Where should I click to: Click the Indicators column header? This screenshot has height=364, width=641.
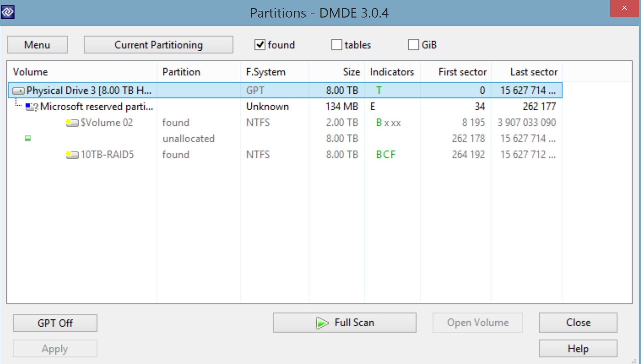pos(392,72)
